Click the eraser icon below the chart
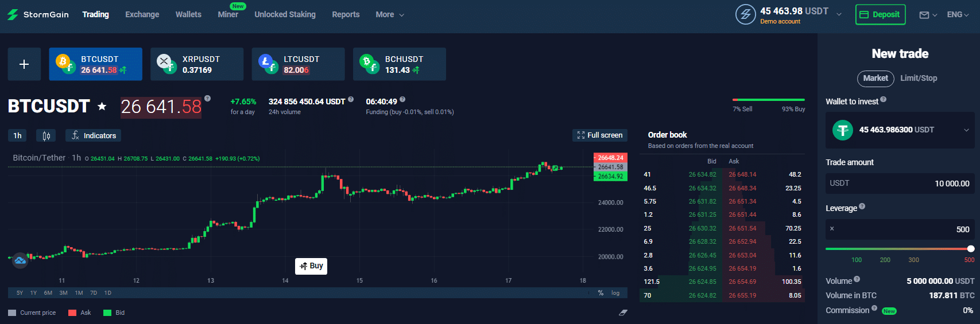Viewport: 980px width, 324px height. 623,313
